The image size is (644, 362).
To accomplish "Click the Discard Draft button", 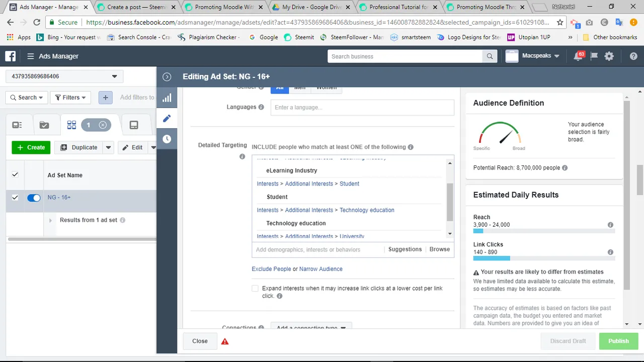I will pyautogui.click(x=568, y=341).
